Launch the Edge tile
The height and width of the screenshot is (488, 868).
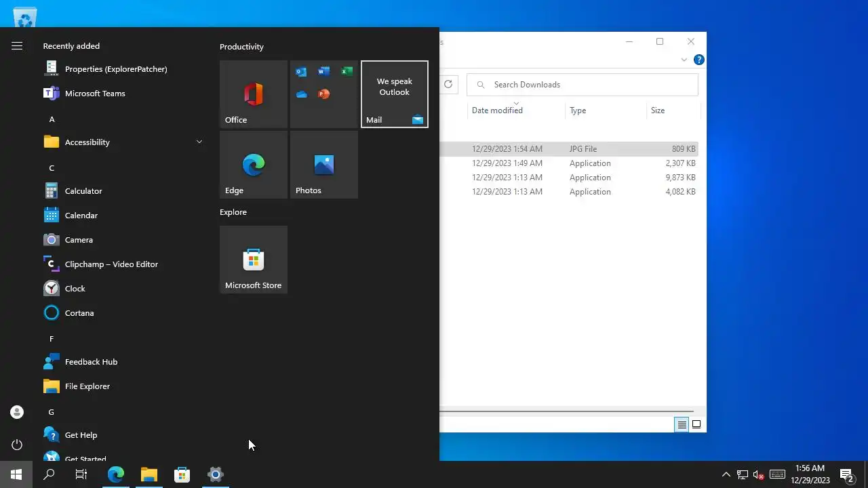pos(254,165)
